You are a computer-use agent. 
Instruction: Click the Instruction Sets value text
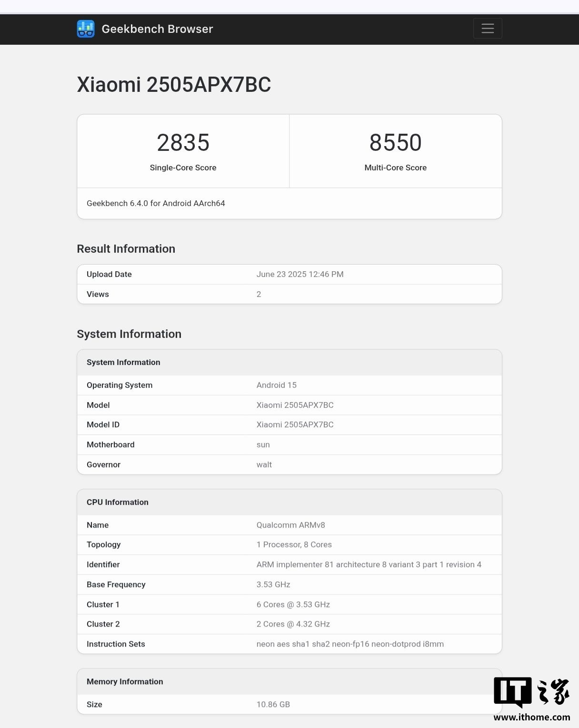click(350, 644)
